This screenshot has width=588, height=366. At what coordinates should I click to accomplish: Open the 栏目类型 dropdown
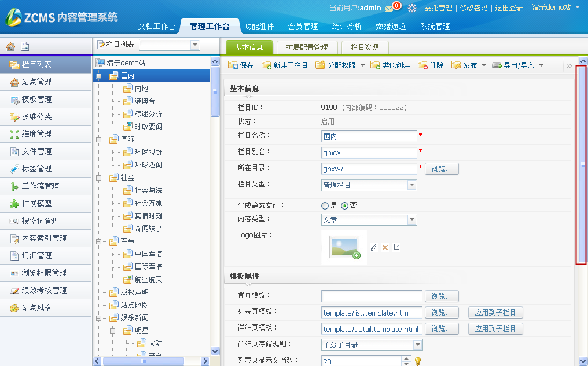(411, 185)
